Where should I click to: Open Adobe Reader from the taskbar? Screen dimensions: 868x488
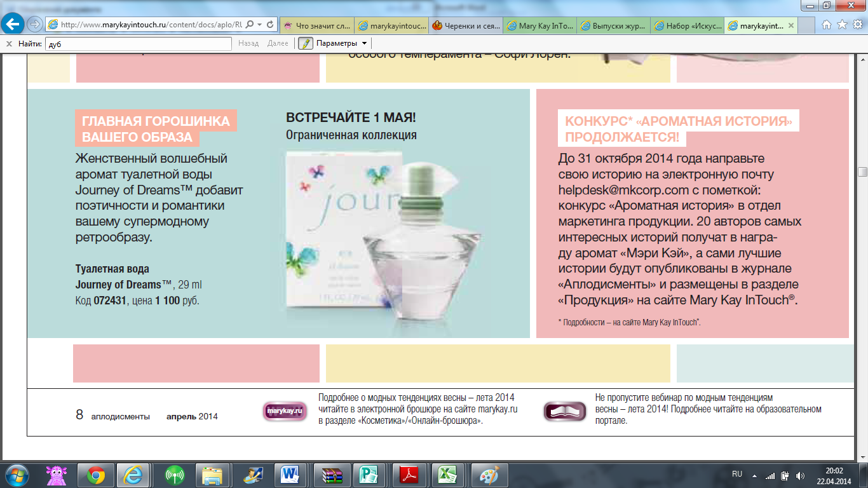coord(409,475)
